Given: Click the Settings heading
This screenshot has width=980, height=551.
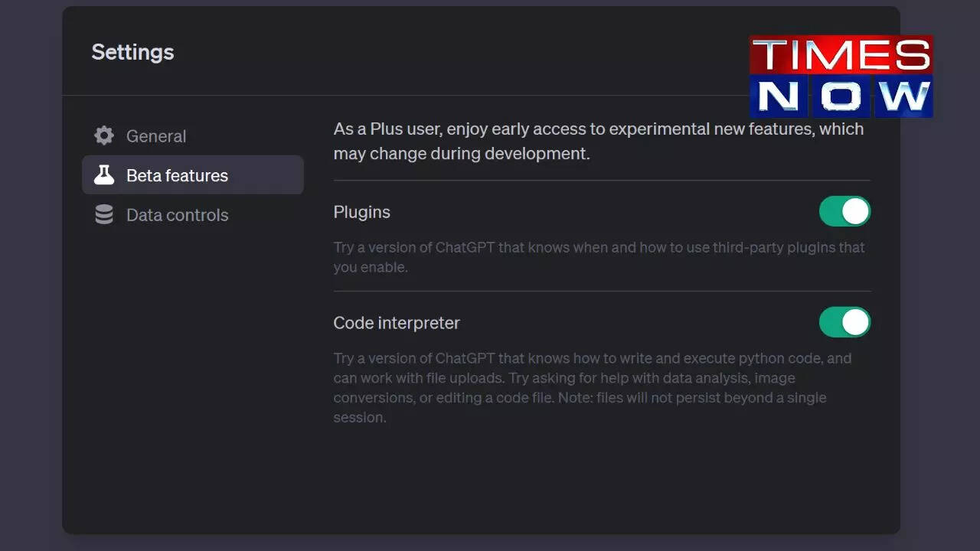Looking at the screenshot, I should point(132,52).
